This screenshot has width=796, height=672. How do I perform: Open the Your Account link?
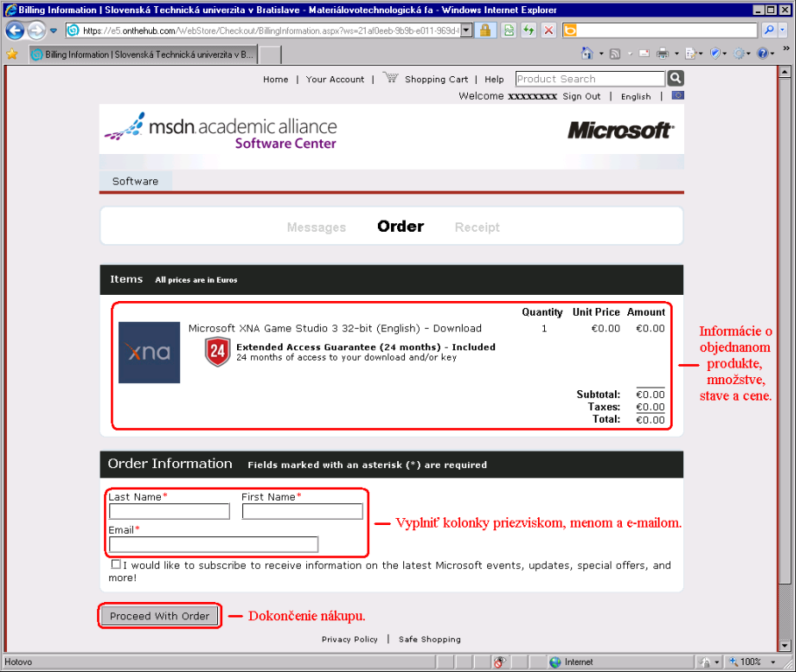tap(335, 80)
